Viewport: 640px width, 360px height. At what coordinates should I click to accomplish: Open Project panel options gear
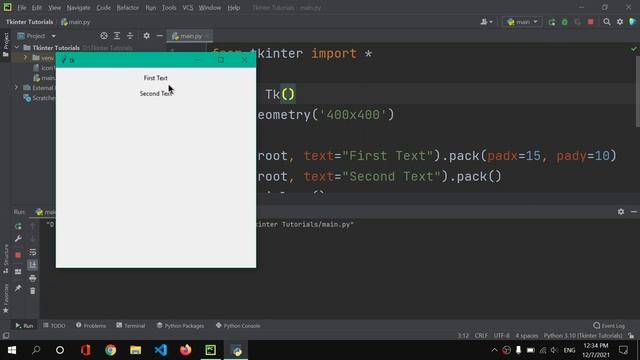click(147, 36)
